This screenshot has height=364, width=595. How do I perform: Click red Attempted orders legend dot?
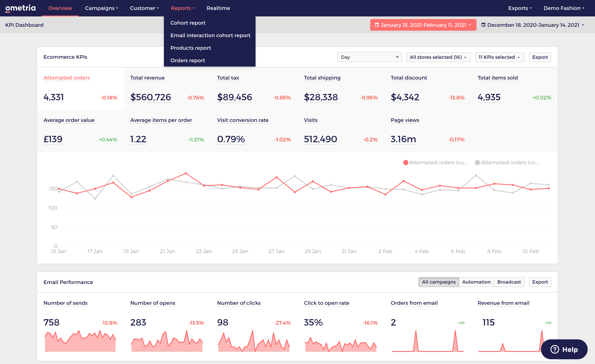[x=405, y=163]
